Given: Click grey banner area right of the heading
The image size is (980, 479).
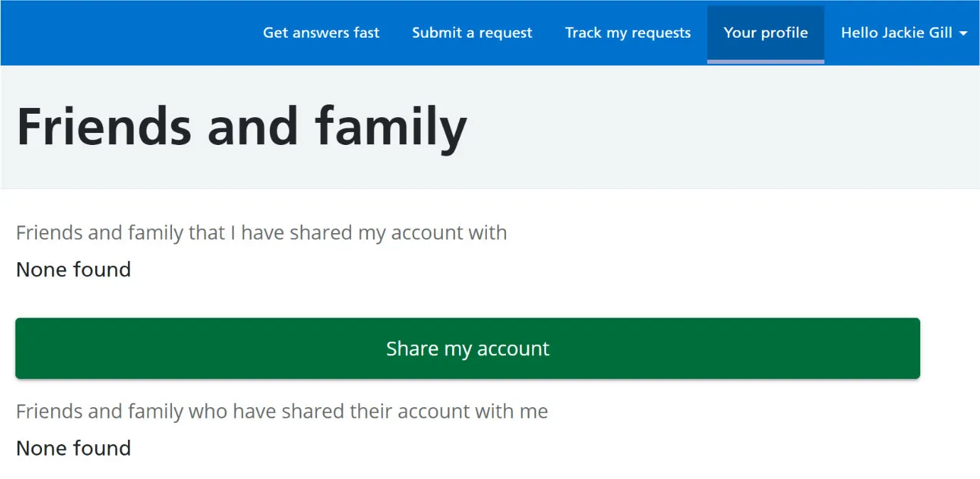Looking at the screenshot, I should [x=711, y=127].
